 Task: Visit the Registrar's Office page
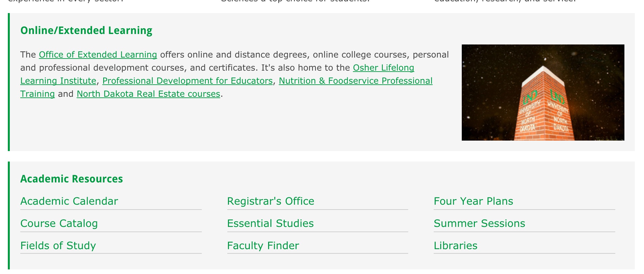[x=270, y=201]
